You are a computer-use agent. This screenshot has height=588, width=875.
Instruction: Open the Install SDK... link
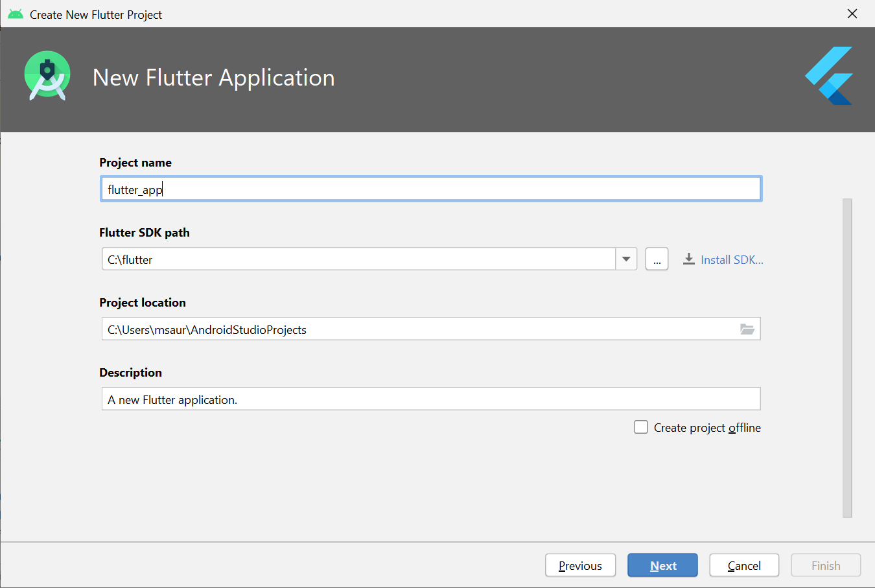point(732,260)
